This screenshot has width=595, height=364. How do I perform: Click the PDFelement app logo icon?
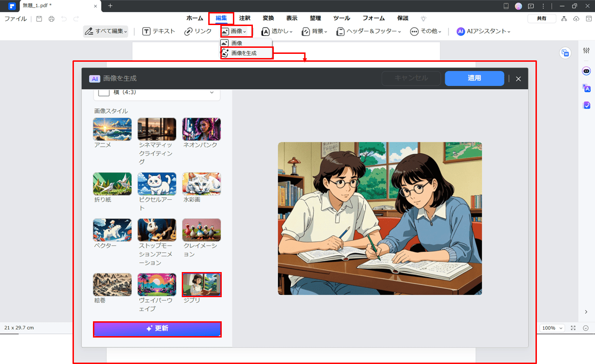(x=12, y=6)
